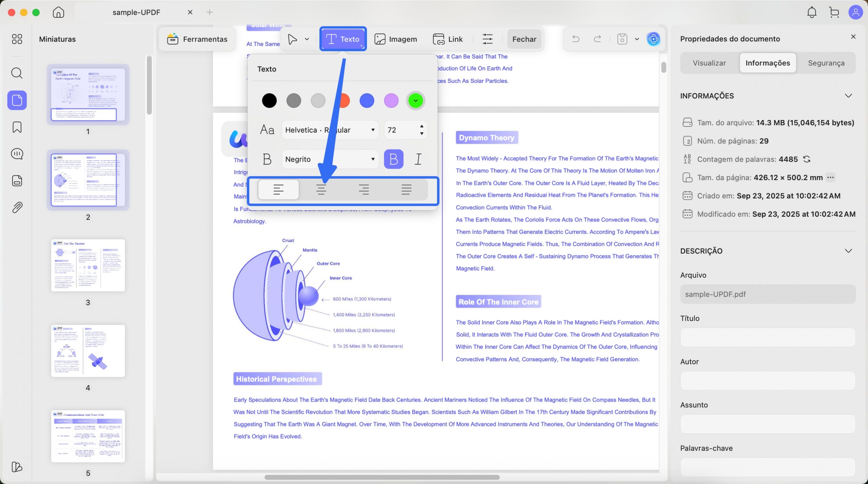868x484 pixels.
Task: Open the notifications bell
Action: click(x=811, y=13)
